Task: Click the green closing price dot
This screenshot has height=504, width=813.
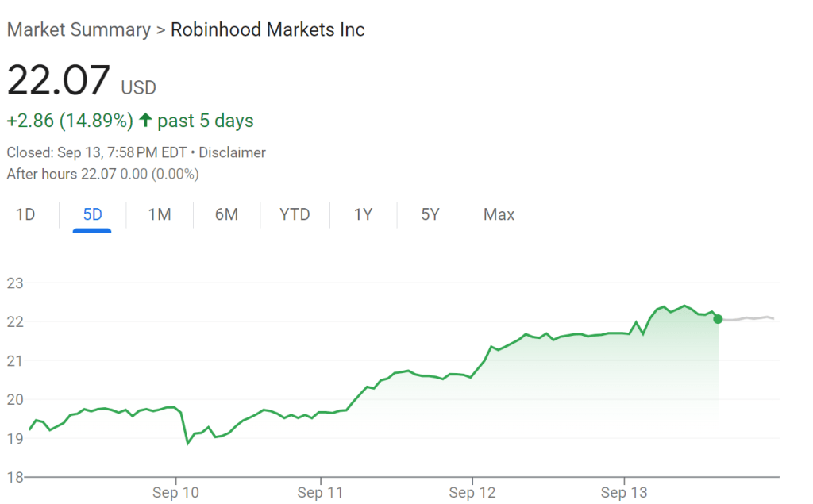Action: click(718, 319)
